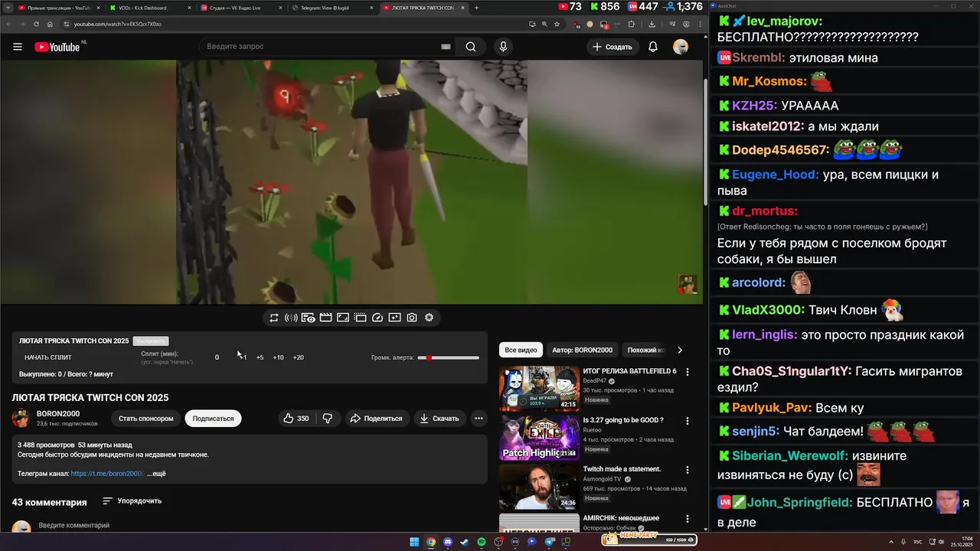Add +10 minutes to the split

pyautogui.click(x=278, y=357)
